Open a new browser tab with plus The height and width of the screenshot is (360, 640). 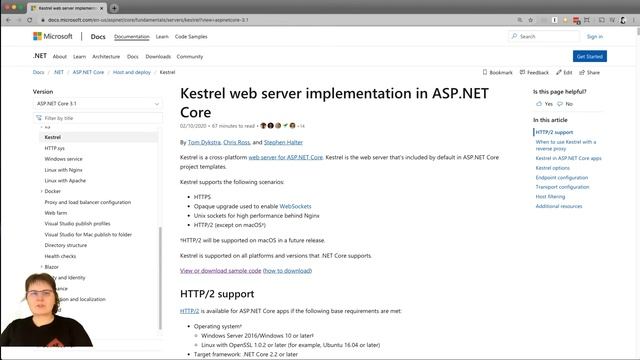click(114, 8)
